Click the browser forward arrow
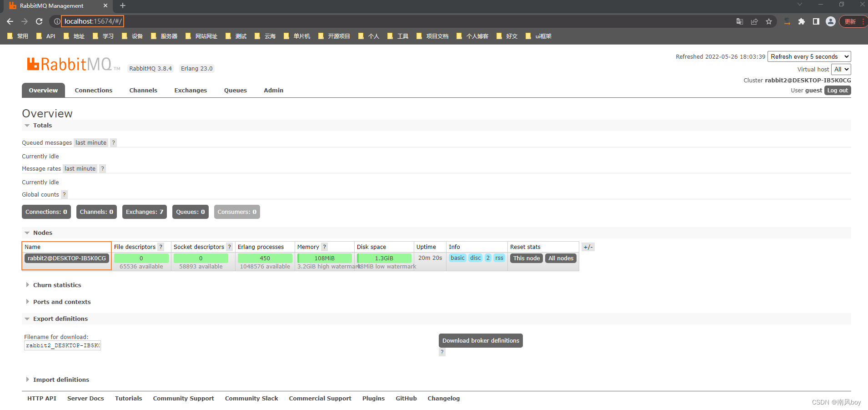The image size is (868, 410). tap(25, 21)
